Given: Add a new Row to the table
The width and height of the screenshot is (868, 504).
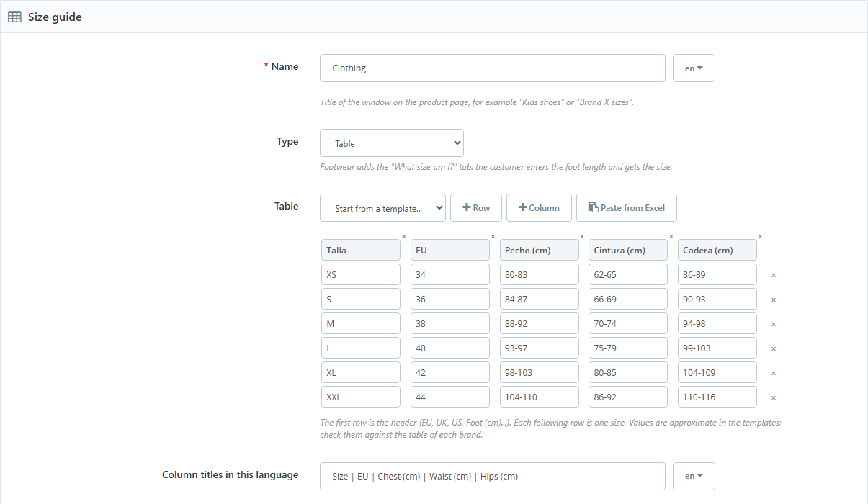Looking at the screenshot, I should coord(476,208).
